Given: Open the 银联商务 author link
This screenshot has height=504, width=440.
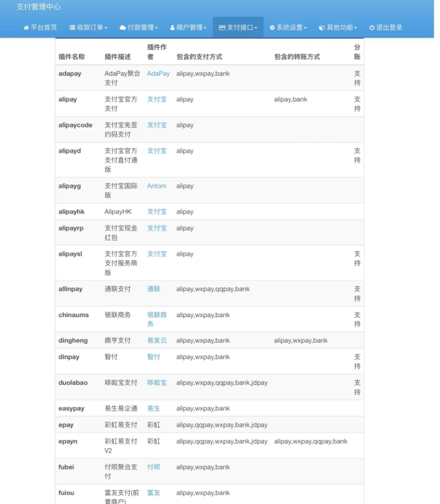Looking at the screenshot, I should (157, 319).
